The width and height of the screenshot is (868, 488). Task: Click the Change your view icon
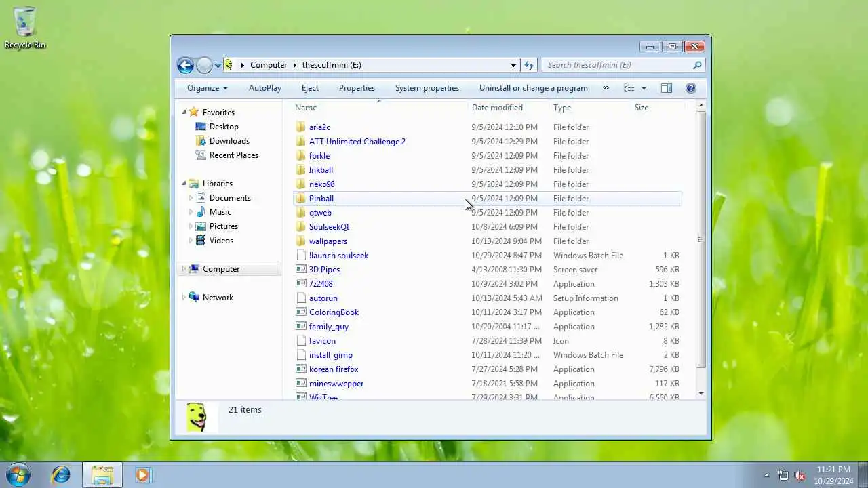point(629,88)
